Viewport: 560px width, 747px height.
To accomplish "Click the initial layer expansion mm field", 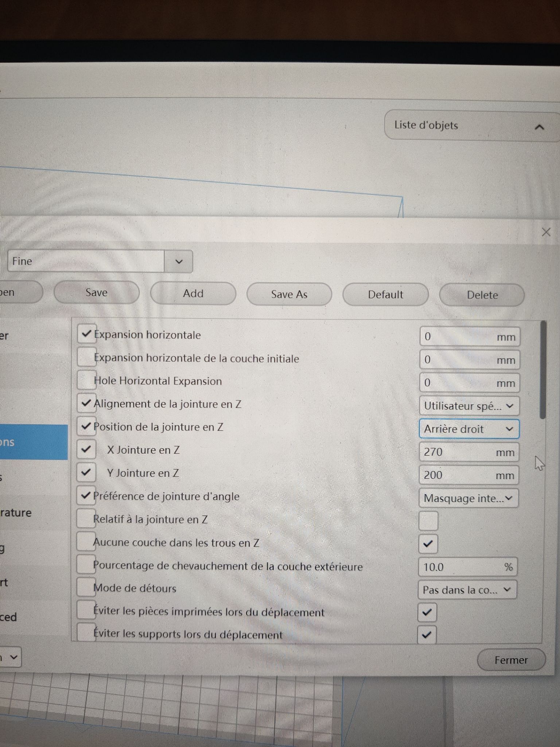I will [x=470, y=360].
